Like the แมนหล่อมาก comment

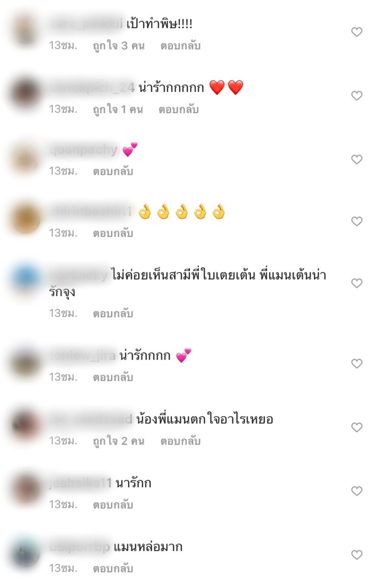point(357,555)
